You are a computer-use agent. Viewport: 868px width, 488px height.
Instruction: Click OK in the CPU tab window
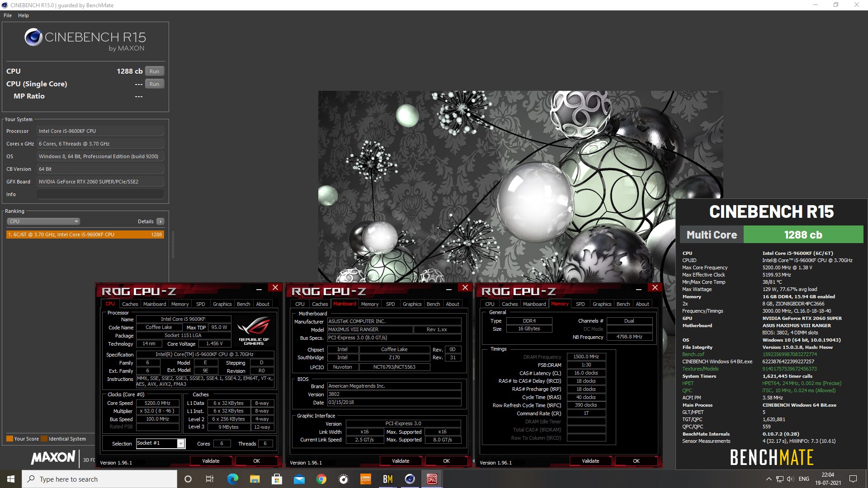257,461
